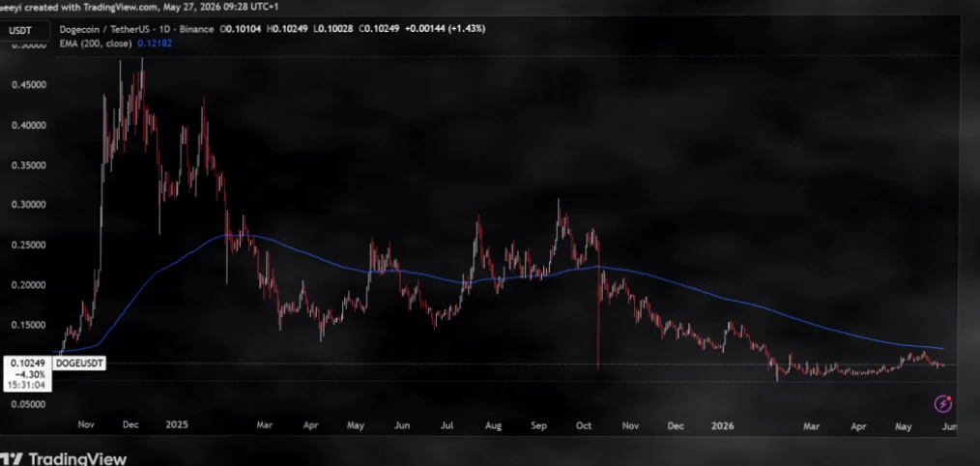Click the low price value L0.10028

click(x=333, y=29)
